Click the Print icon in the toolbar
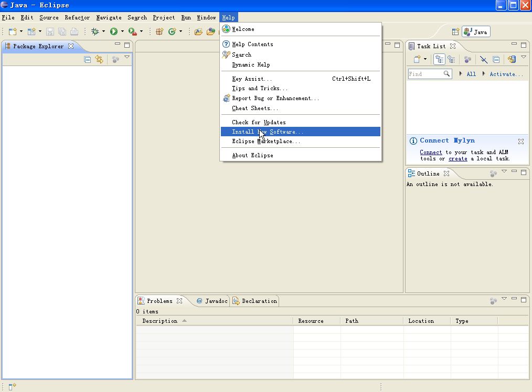The height and width of the screenshot is (392, 532). pyautogui.click(x=74, y=31)
